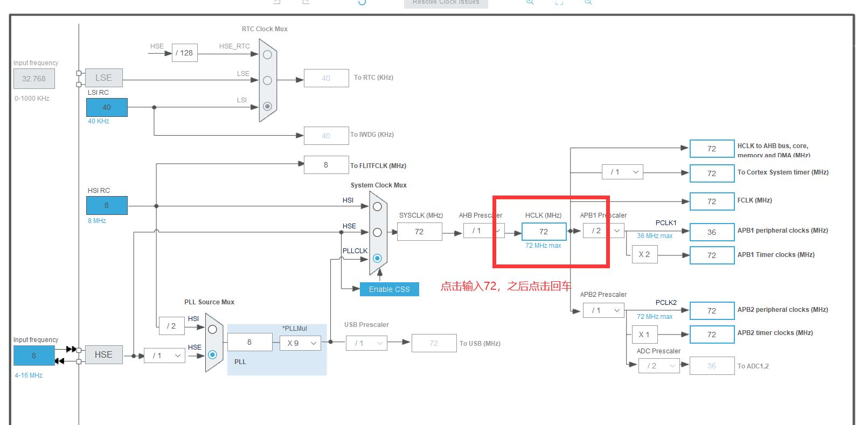Select HSI in PLL Source Mux

click(x=212, y=329)
